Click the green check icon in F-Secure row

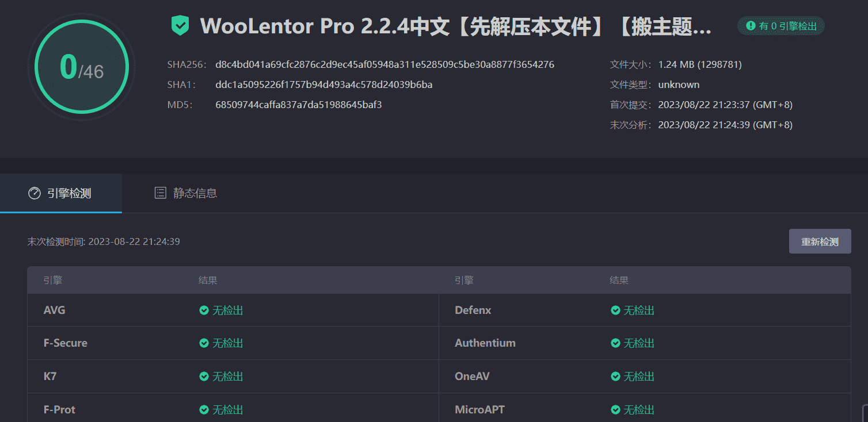[x=204, y=343]
